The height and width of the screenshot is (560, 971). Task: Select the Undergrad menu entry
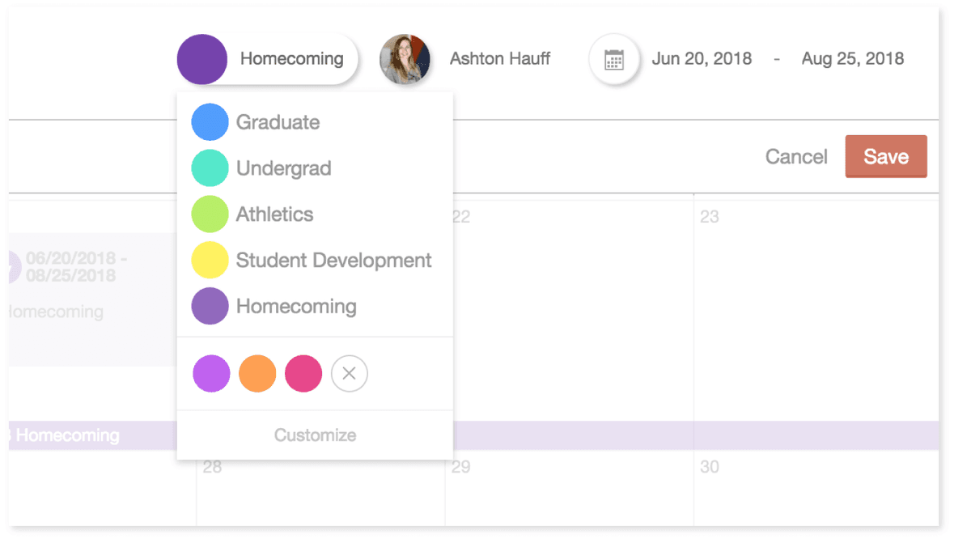coord(283,168)
